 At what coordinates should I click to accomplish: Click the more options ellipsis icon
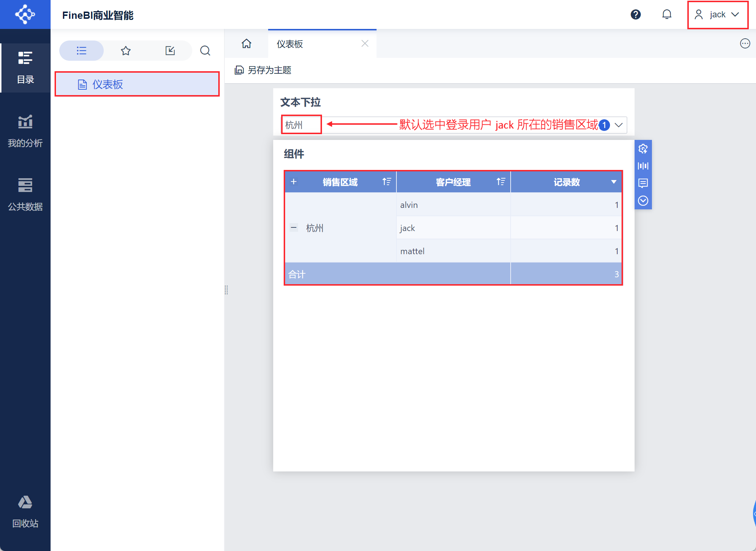pos(745,44)
